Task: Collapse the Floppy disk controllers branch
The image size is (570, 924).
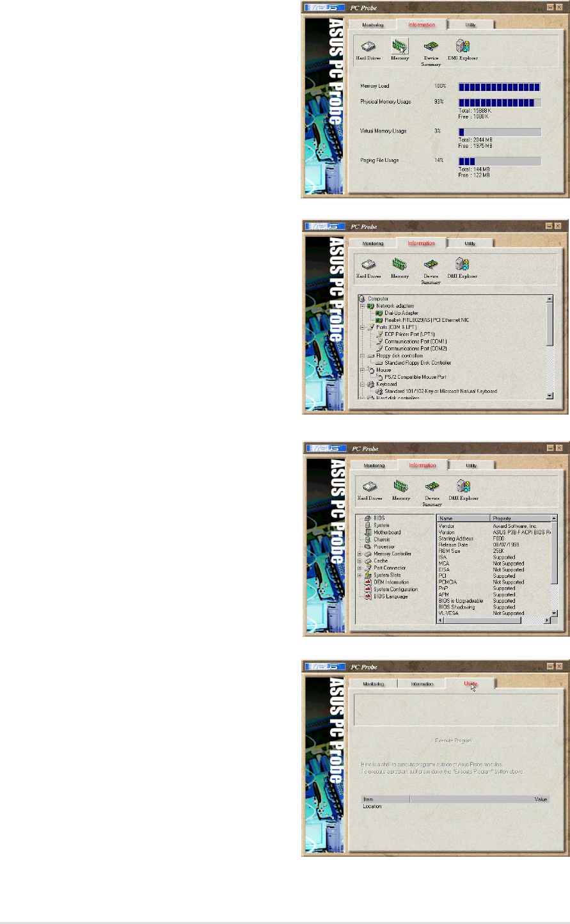Action: 362,356
